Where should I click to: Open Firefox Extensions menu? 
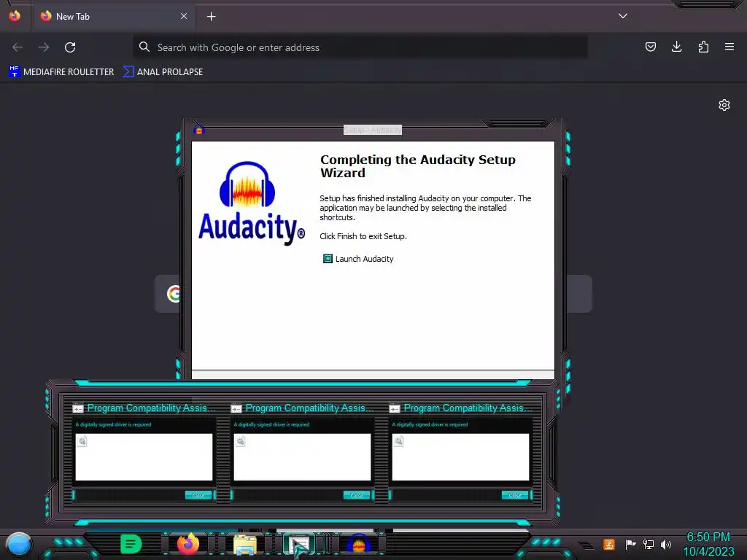(703, 47)
